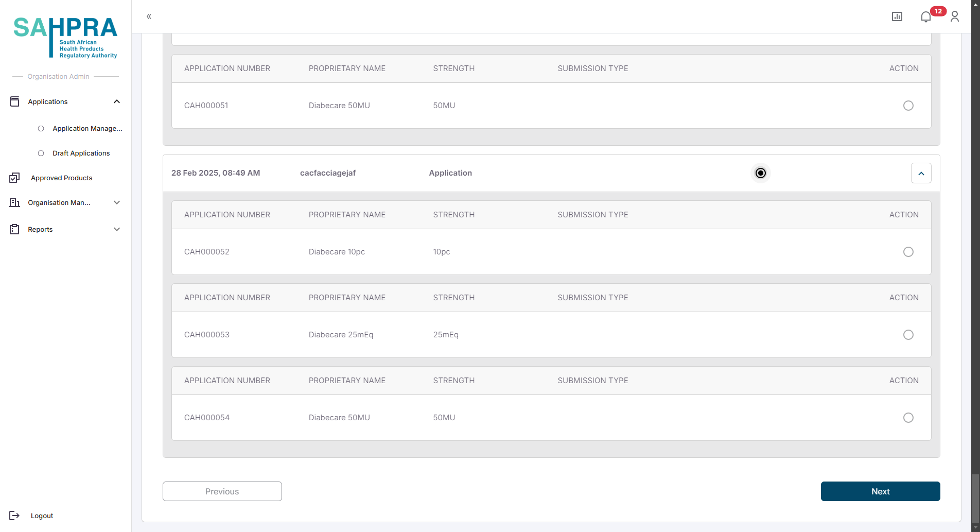This screenshot has width=980, height=532.
Task: Collapse the Applications menu section
Action: 117,101
